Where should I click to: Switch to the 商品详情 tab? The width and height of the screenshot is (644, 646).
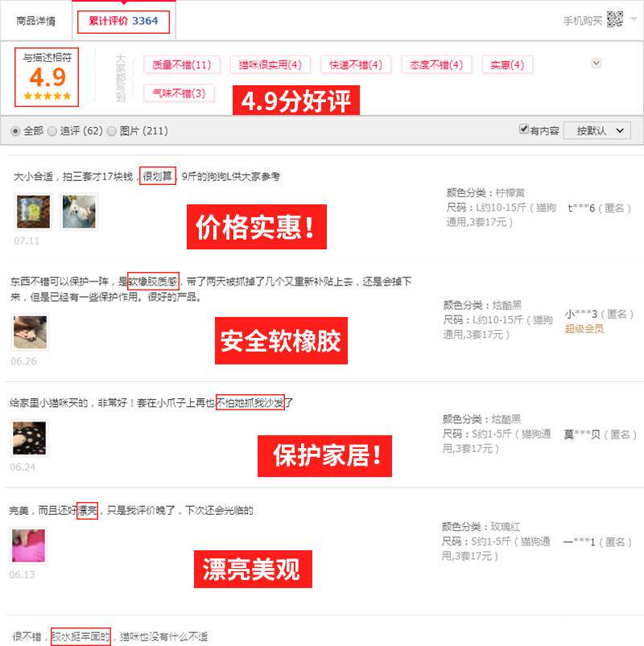(36, 21)
